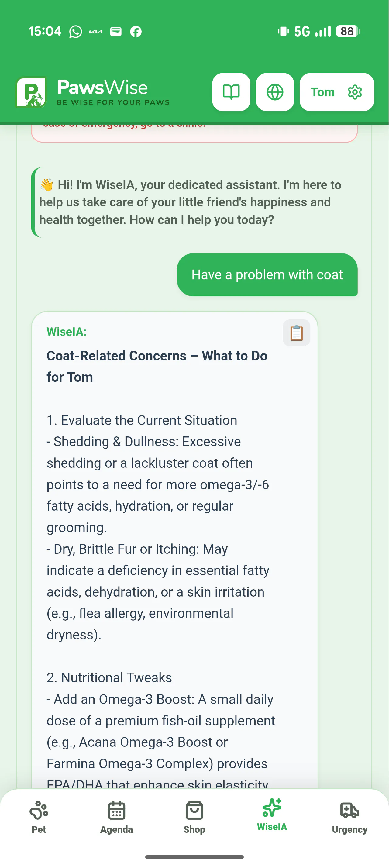This screenshot has width=389, height=868.
Task: Tap the Tom profile button
Action: [x=336, y=92]
